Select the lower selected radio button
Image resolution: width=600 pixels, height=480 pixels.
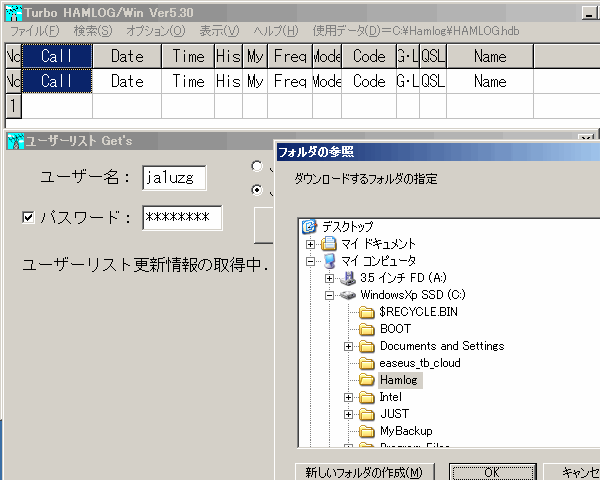point(257,190)
